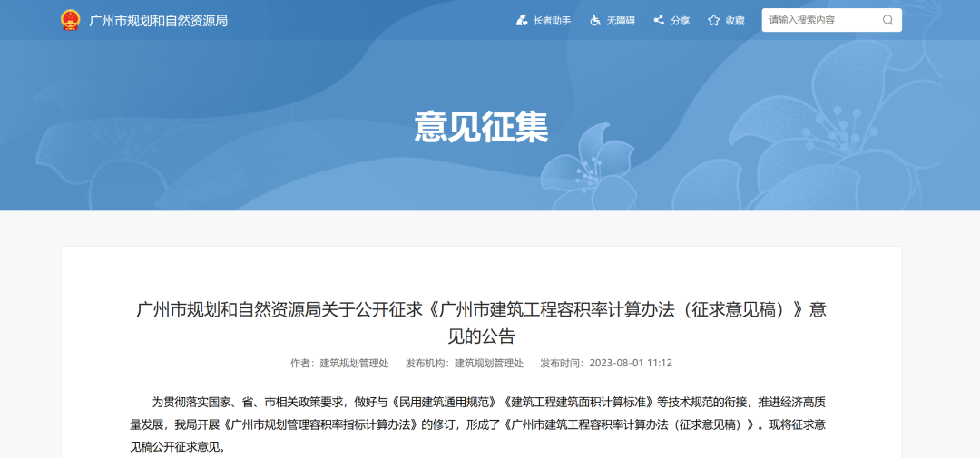Screen dimensions: 980x458
Task: Click the 发布时间 2023-08-01 11:12 timestamp
Action: click(605, 363)
